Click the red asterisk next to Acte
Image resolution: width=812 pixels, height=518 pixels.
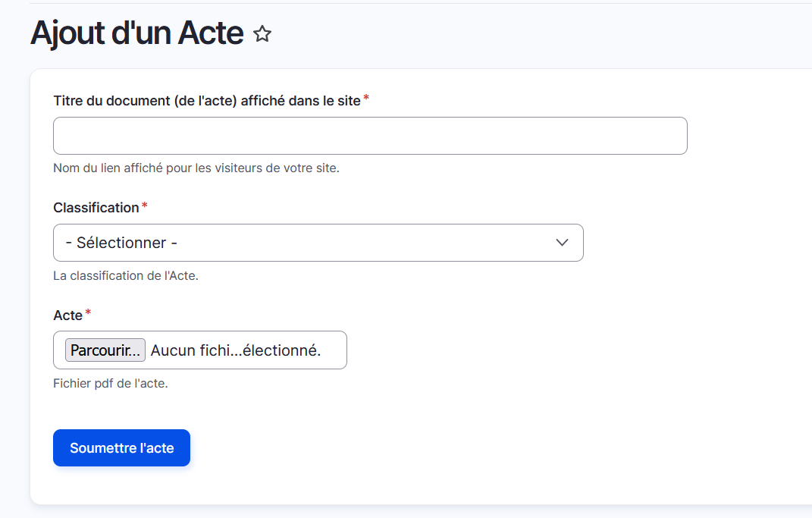pos(88,312)
